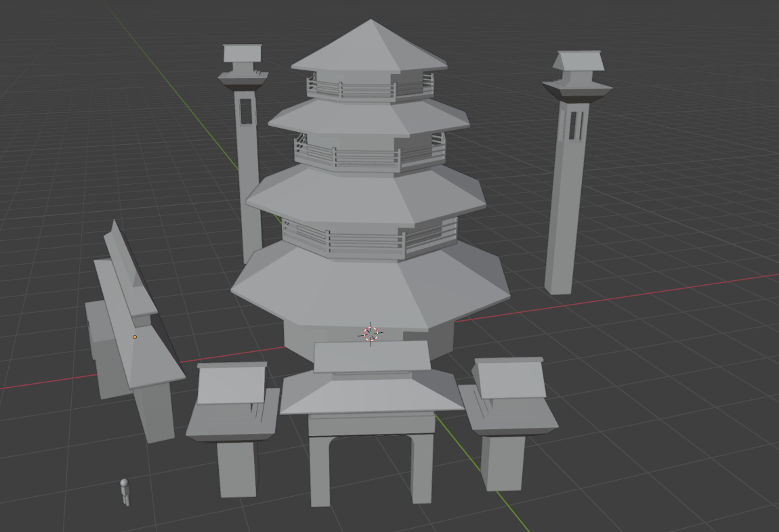Select the tilted building at far left
The width and height of the screenshot is (779, 532).
134,332
